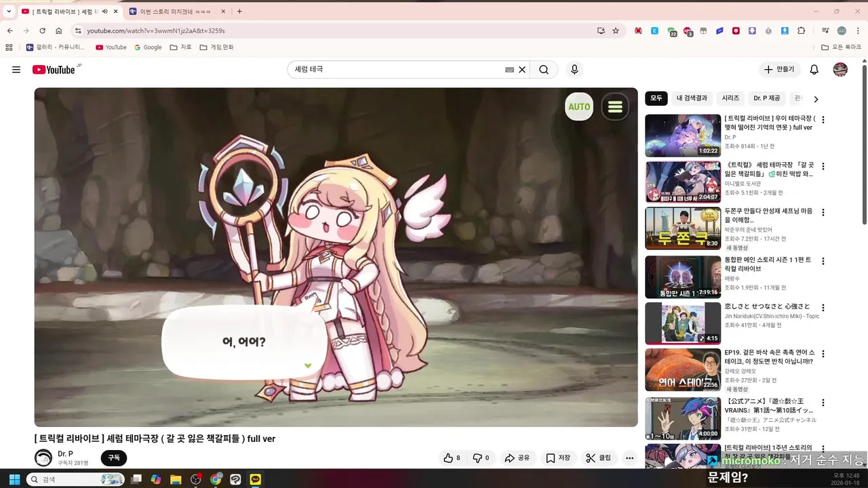Go to browser home page

pyautogui.click(x=59, y=30)
